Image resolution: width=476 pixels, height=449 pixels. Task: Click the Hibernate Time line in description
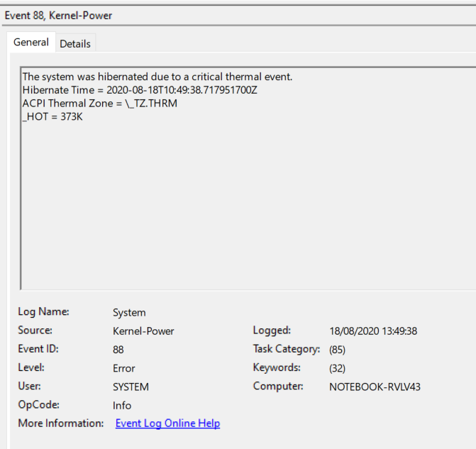140,90
